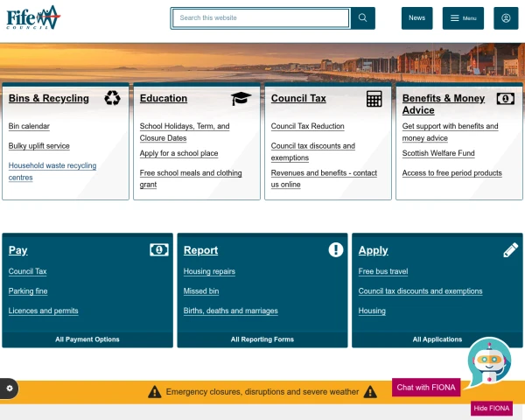Image resolution: width=525 pixels, height=420 pixels.
Task: Open cookie settings gear icon
Action: pos(10,388)
